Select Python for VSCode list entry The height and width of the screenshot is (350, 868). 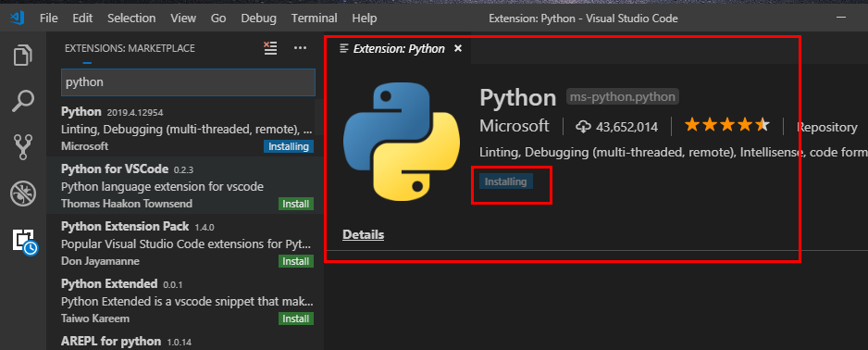185,185
